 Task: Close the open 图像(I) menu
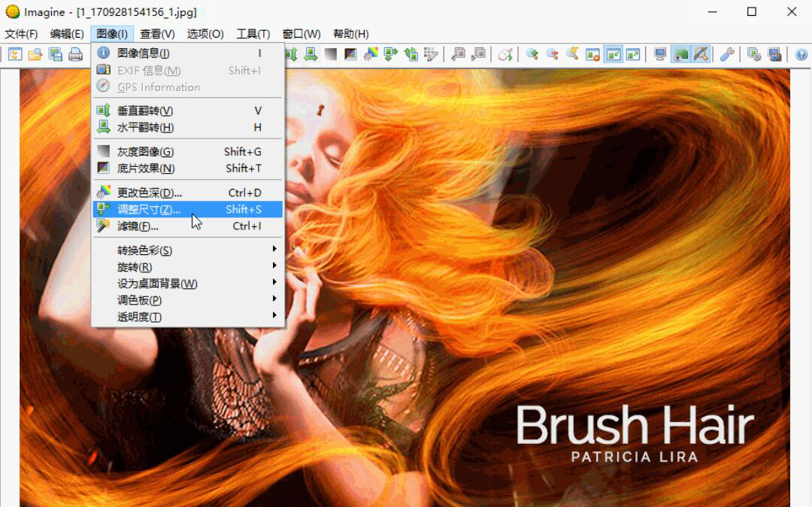point(112,34)
